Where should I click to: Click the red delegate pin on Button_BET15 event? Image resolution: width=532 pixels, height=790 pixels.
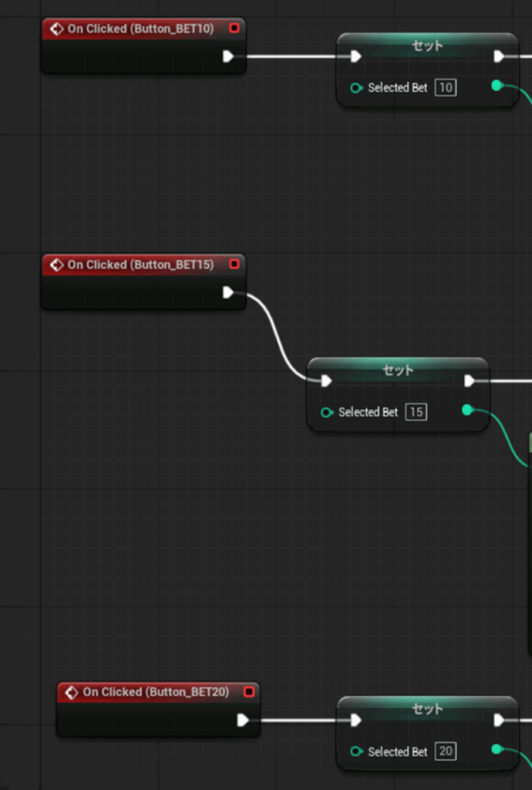click(x=234, y=265)
